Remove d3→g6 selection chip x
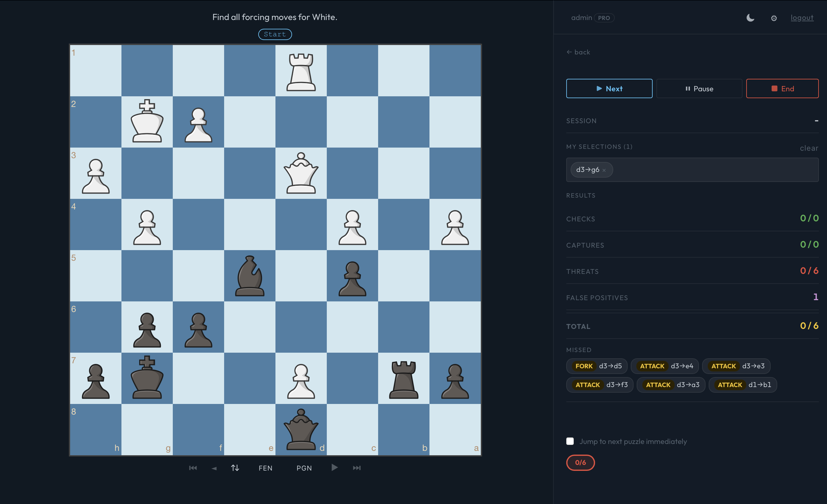The height and width of the screenshot is (504, 827). 604,170
